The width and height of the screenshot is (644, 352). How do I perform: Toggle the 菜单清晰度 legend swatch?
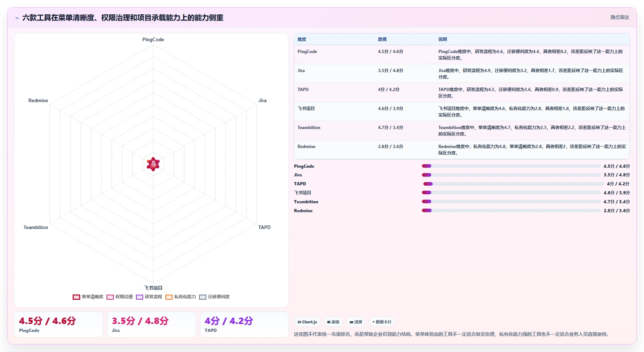click(x=76, y=297)
